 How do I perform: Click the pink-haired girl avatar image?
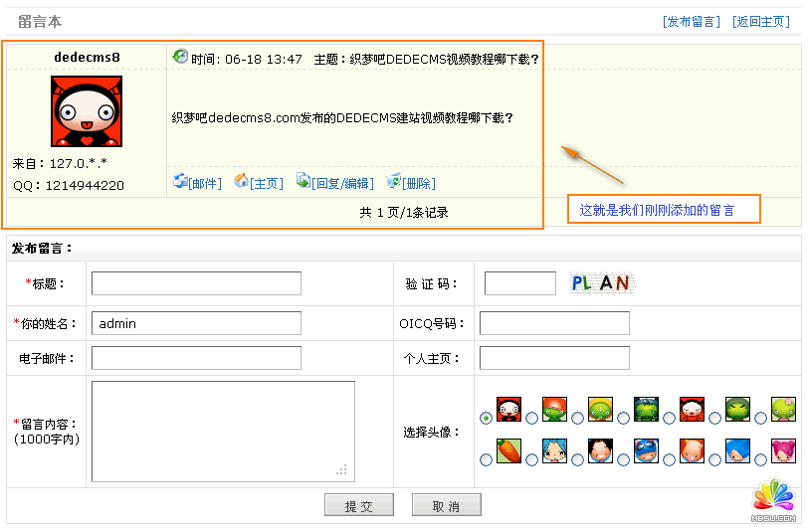(x=783, y=450)
